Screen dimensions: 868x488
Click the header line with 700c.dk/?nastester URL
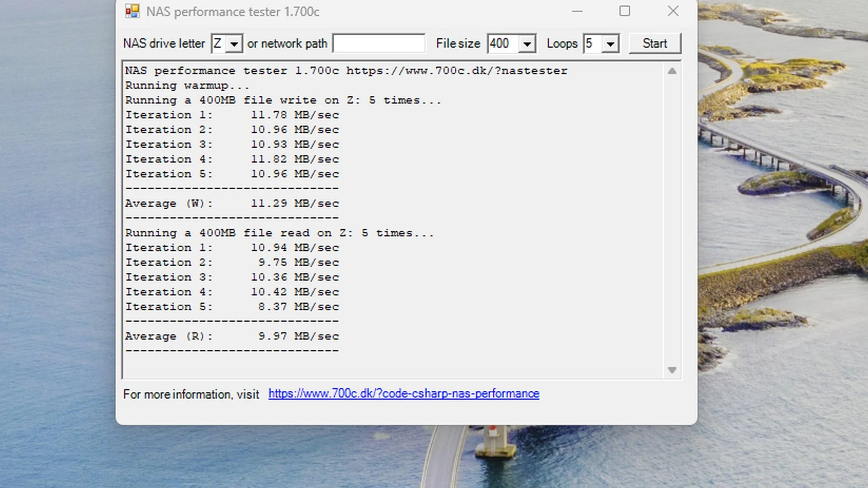(x=346, y=70)
